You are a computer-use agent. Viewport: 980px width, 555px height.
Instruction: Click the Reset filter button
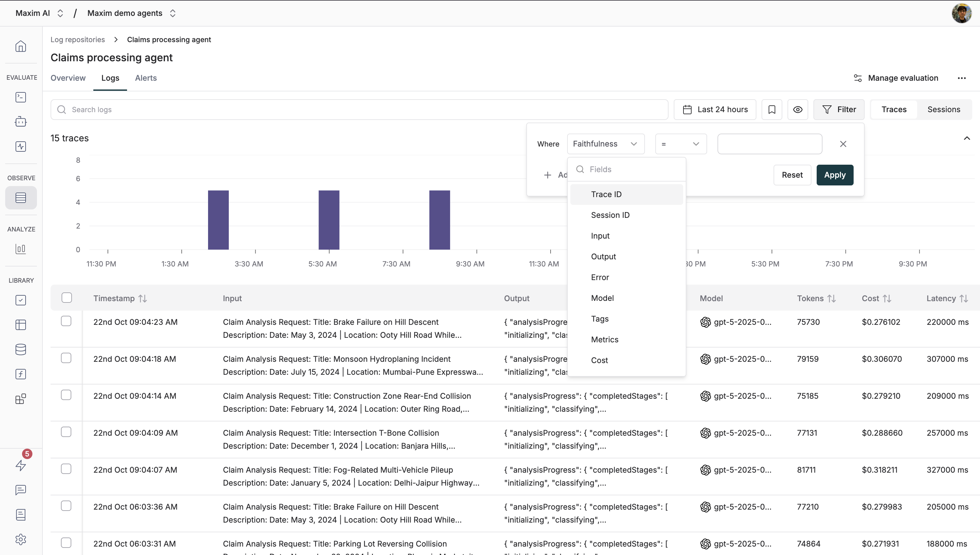pyautogui.click(x=792, y=175)
